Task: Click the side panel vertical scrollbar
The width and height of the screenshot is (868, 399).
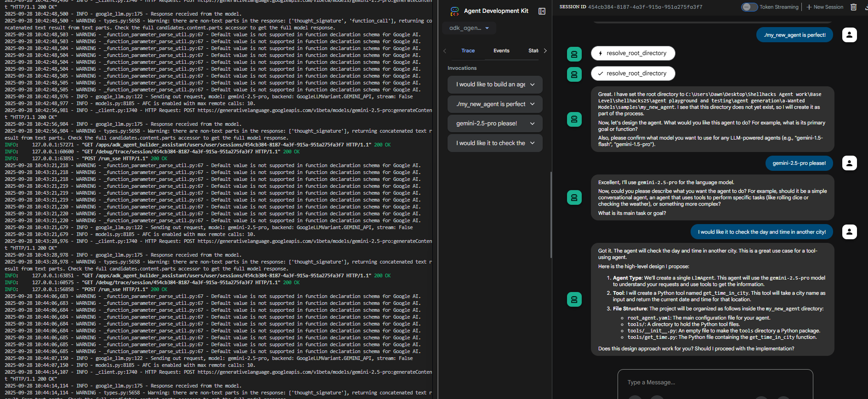Action: tap(550, 215)
